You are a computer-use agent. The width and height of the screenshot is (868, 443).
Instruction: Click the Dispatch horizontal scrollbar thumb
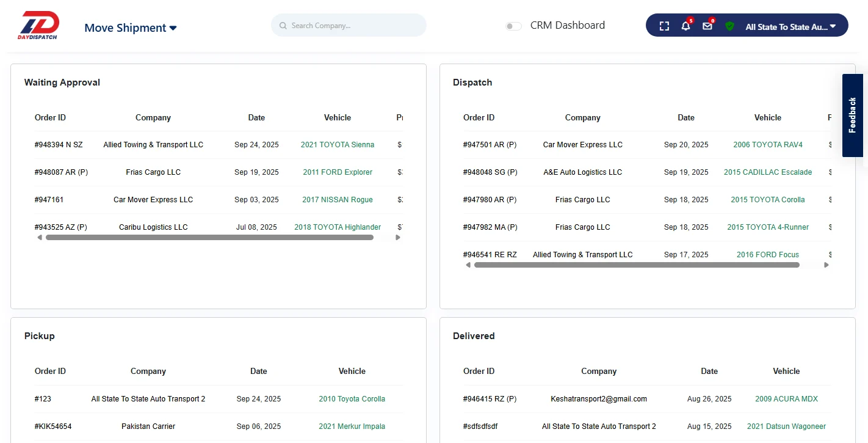coord(637,265)
